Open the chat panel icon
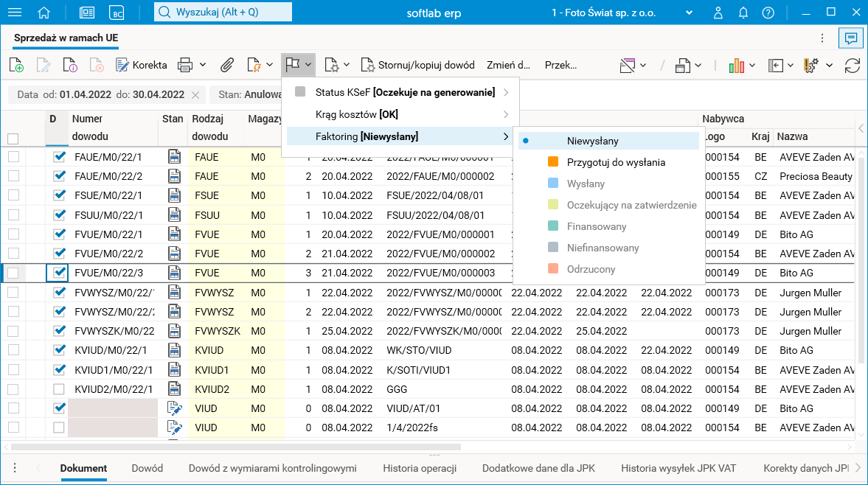 pos(850,38)
